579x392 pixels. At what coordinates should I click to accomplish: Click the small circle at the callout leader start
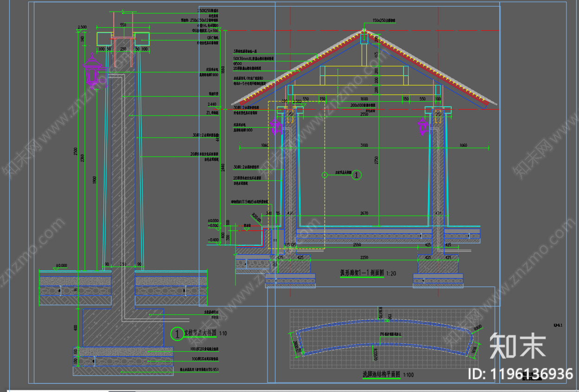pyautogui.click(x=325, y=175)
